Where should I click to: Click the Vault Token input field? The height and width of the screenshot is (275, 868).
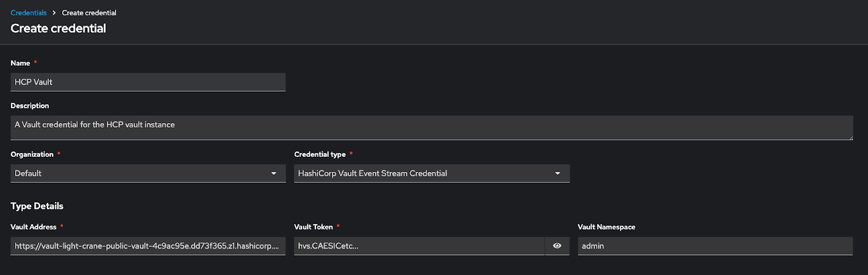419,246
